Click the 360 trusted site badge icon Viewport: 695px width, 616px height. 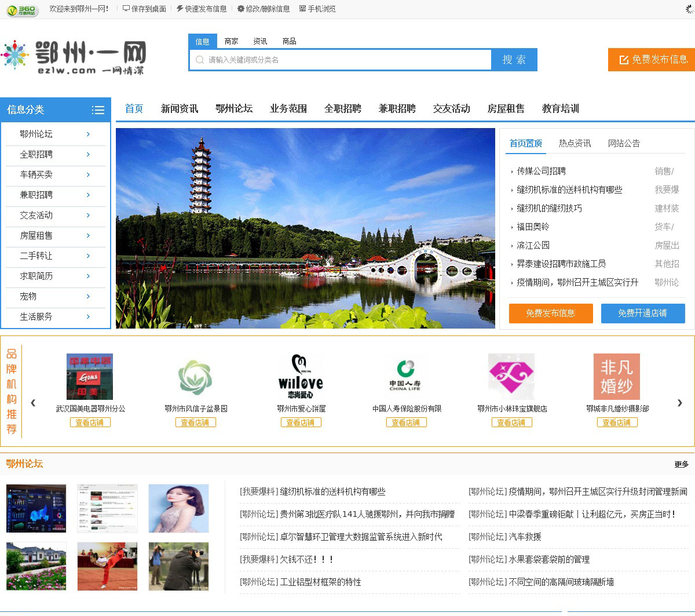[22, 10]
